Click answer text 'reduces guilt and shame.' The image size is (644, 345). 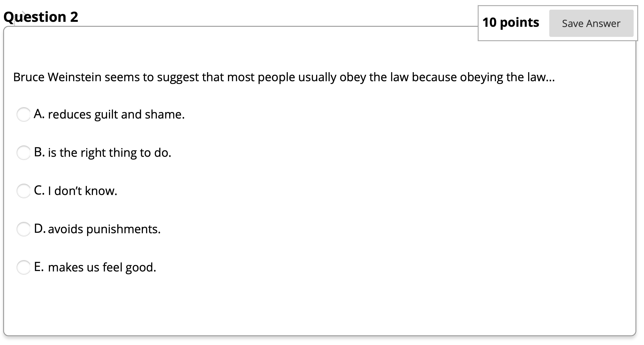click(x=116, y=115)
